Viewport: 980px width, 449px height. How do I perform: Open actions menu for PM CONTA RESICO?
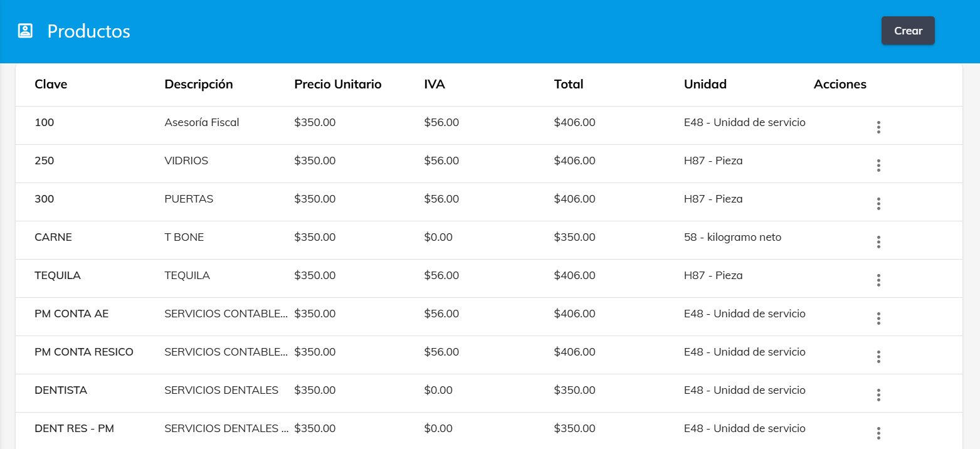878,357
